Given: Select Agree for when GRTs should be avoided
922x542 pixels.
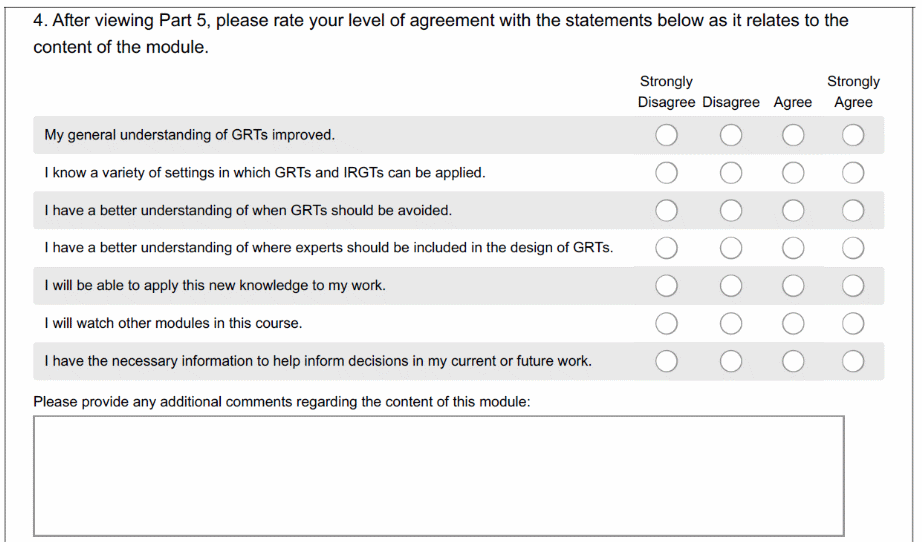Looking at the screenshot, I should (793, 211).
